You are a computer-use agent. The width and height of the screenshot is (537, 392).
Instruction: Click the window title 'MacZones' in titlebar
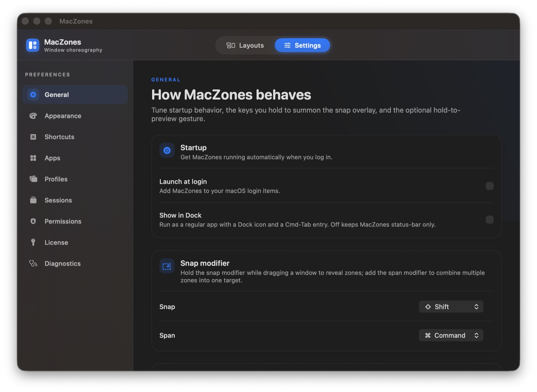(76, 21)
